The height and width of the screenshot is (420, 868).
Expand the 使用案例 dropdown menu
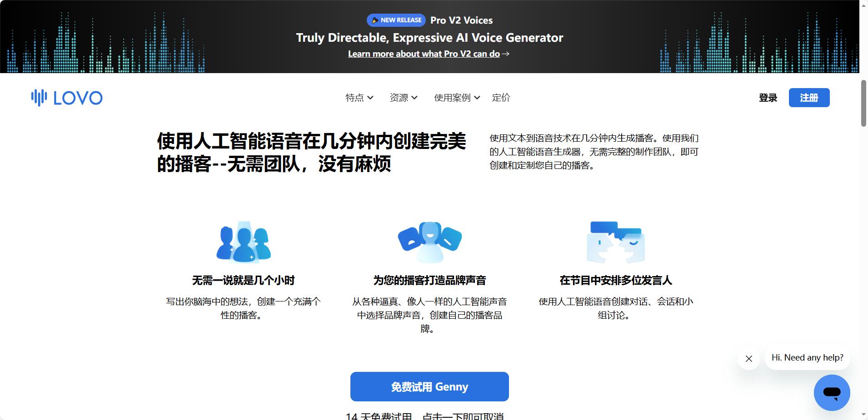point(457,98)
